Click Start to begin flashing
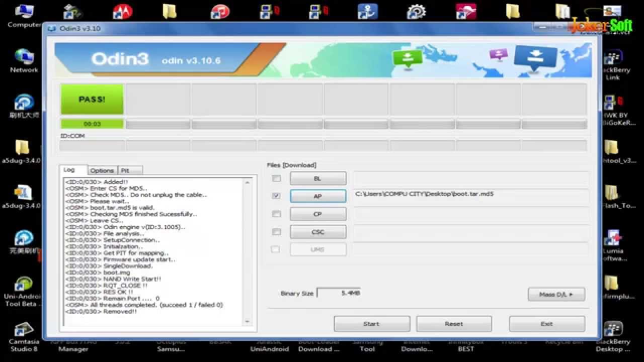Screen dimensions: 644x362 pos(372,323)
